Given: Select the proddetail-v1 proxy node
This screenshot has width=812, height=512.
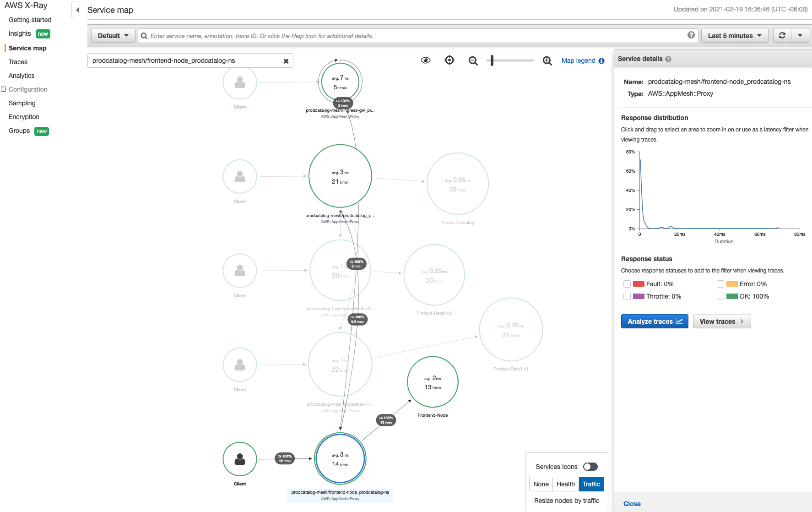Looking at the screenshot, I should pos(340,365).
